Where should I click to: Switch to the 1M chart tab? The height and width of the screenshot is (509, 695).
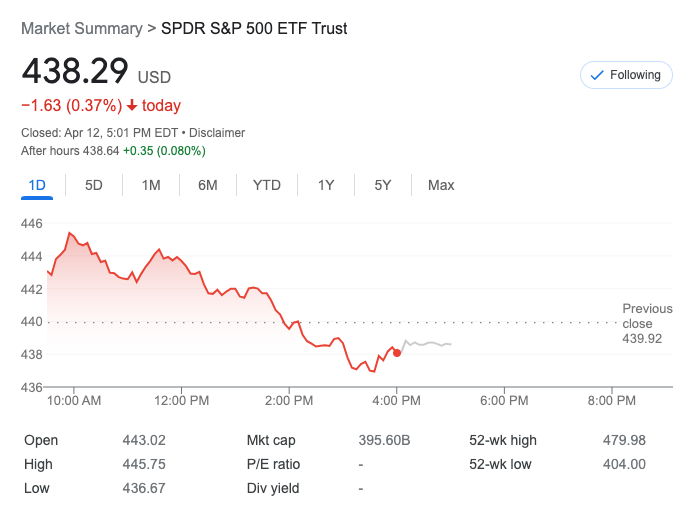[x=151, y=185]
